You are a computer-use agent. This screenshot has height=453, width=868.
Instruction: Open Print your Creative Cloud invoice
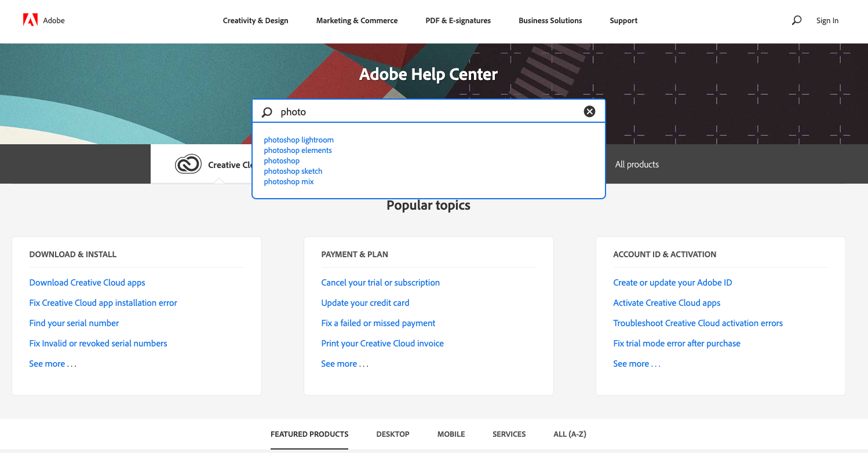pyautogui.click(x=382, y=344)
